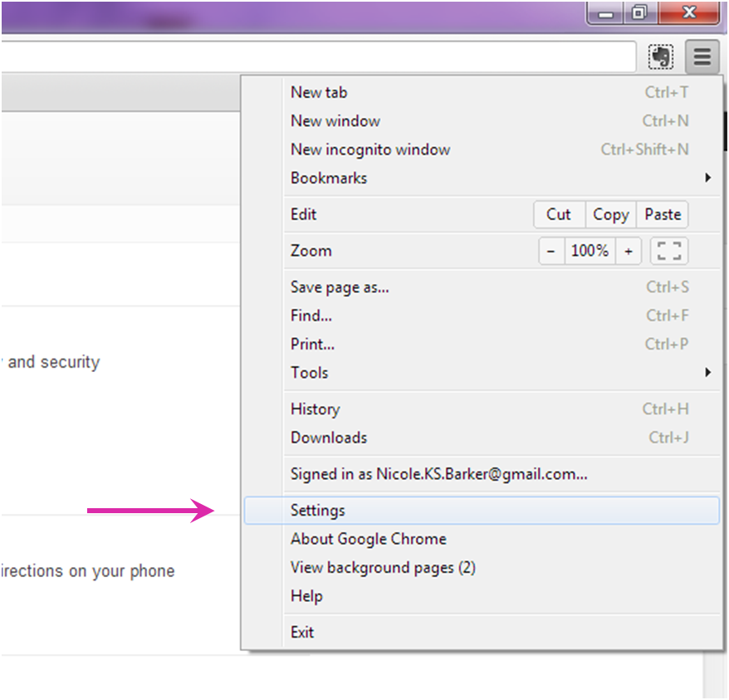Viewport: 729px width, 700px height.
Task: Open History
Action: [315, 409]
